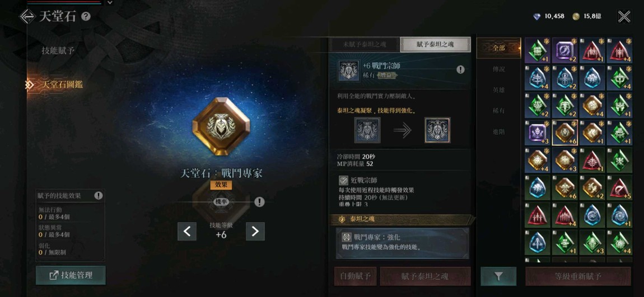
Task: Switch to 賦予泰坦之魂 tab
Action: point(435,45)
